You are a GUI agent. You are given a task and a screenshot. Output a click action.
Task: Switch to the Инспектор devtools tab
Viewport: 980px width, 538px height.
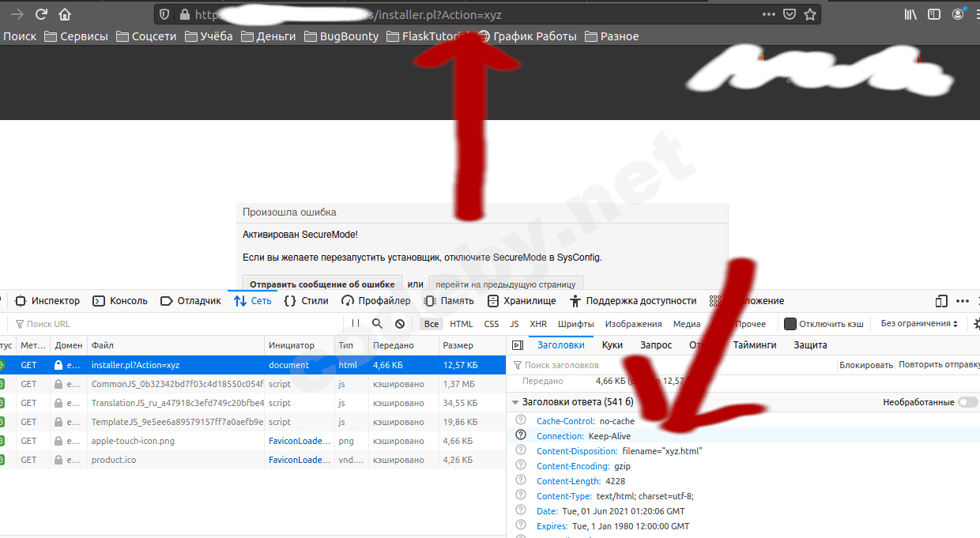(x=47, y=301)
